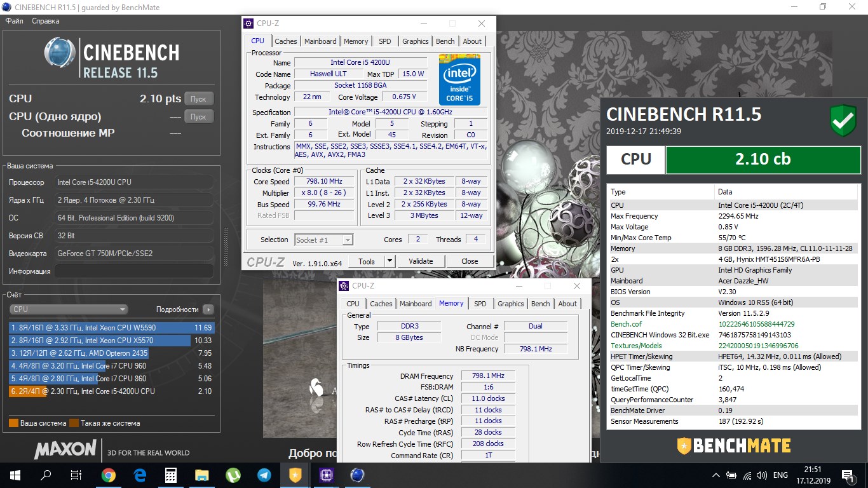Click the green BenchMate verified shield
The width and height of the screenshot is (868, 488).
click(843, 121)
